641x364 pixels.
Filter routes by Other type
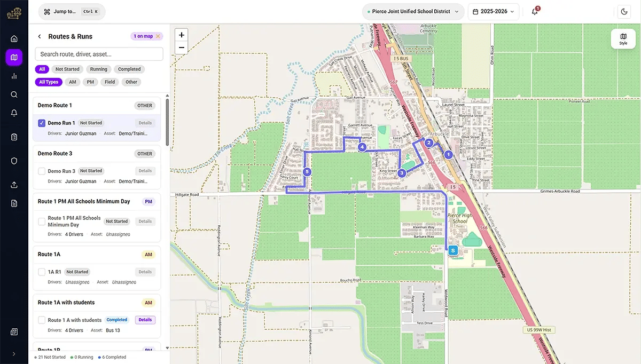[131, 82]
